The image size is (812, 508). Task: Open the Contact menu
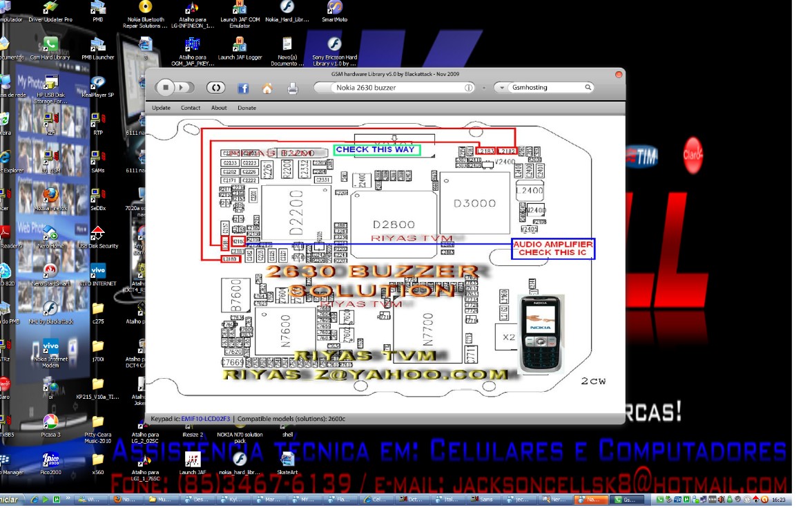191,108
